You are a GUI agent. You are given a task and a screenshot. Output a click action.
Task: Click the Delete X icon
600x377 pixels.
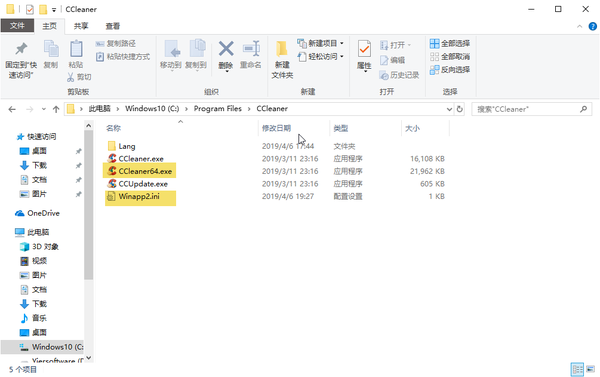(x=226, y=49)
